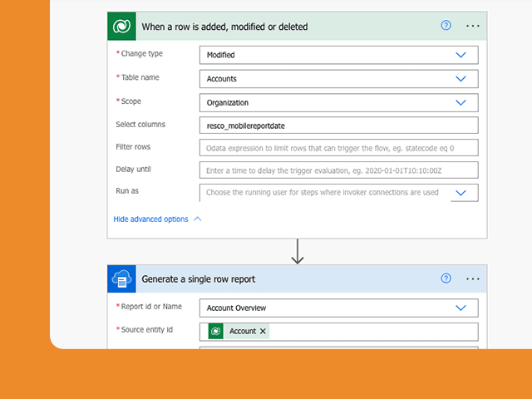Click the Source entity id field
Screen dimensions: 532x399
pyautogui.click(x=339, y=332)
